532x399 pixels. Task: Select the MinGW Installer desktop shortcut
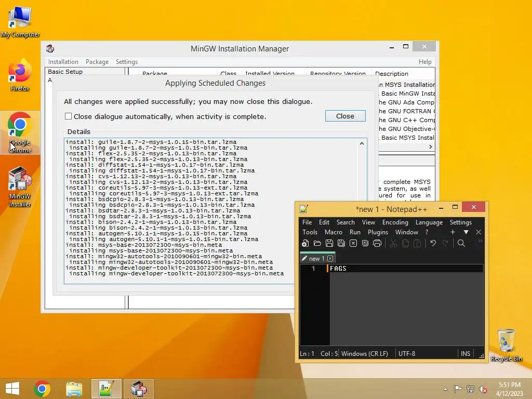20,187
